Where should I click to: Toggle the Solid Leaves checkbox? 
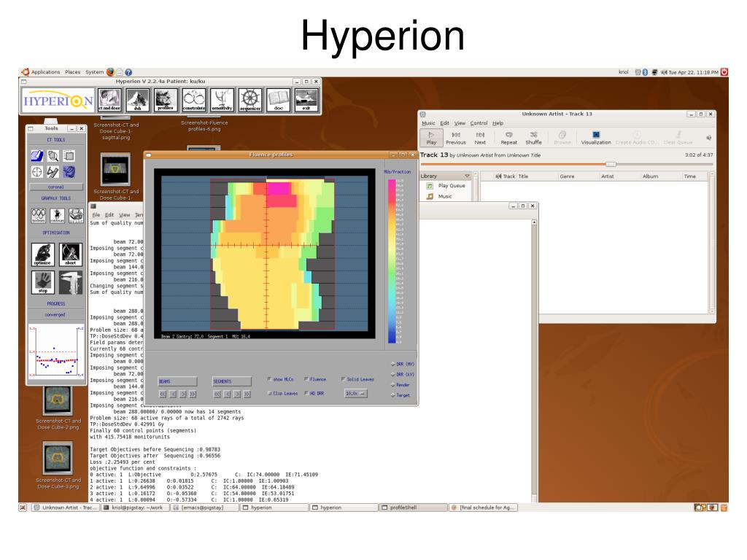click(343, 379)
